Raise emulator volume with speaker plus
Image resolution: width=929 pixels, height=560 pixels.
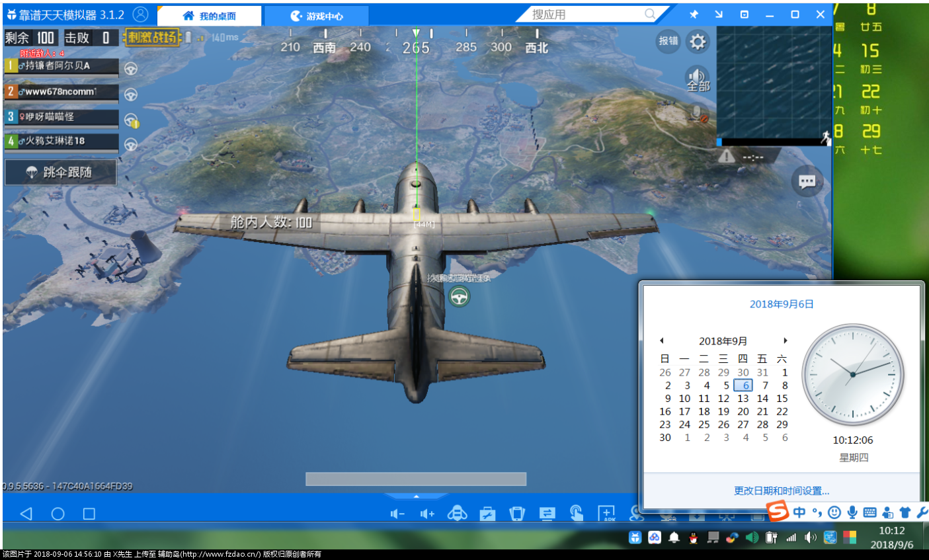(x=427, y=514)
